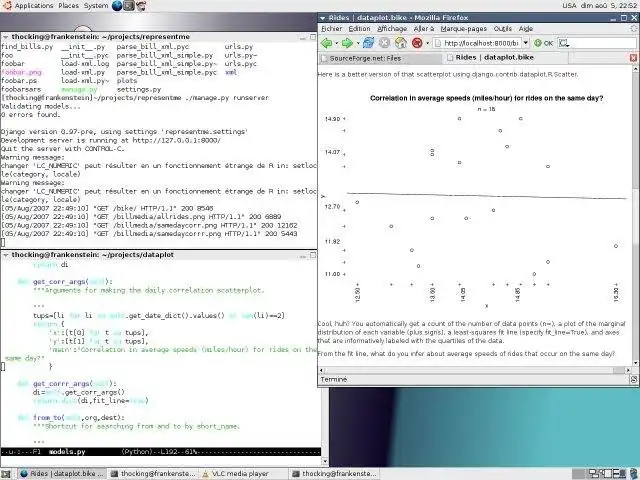Screen dimensions: 640x480
Task: Open the Adblock dropdown arrow
Action: point(427,43)
